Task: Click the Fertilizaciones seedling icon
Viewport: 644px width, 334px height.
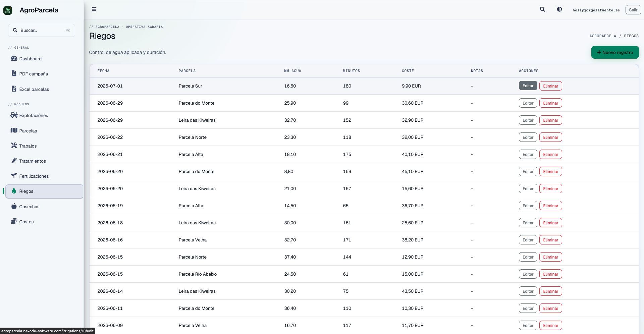Action: (x=14, y=176)
